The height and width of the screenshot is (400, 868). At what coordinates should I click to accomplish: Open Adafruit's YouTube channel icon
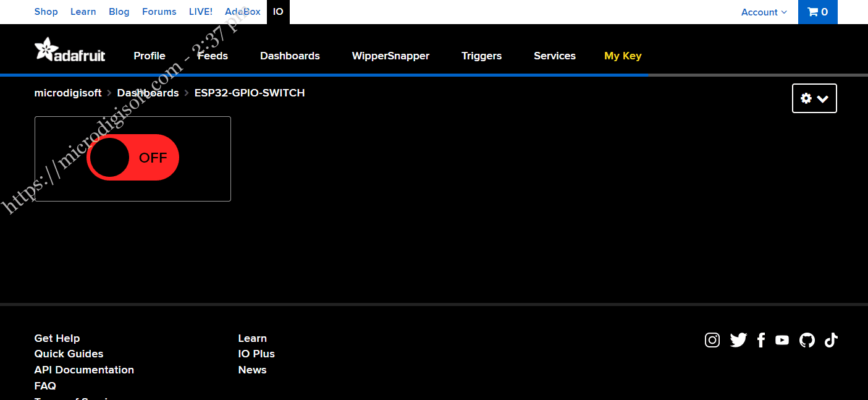pyautogui.click(x=782, y=340)
